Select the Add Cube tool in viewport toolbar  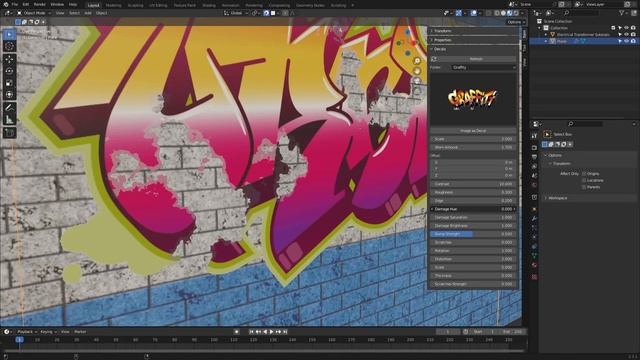pyautogui.click(x=9, y=133)
